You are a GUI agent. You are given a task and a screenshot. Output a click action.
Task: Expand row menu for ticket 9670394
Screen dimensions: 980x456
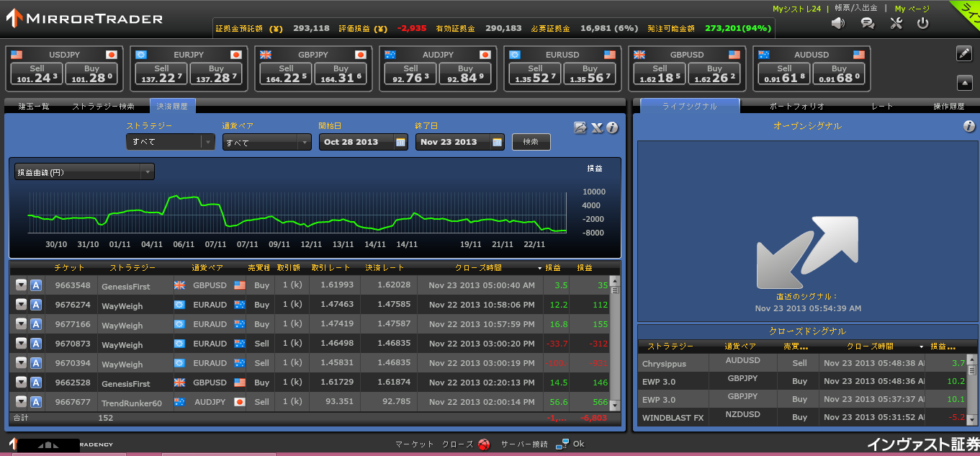(x=21, y=363)
